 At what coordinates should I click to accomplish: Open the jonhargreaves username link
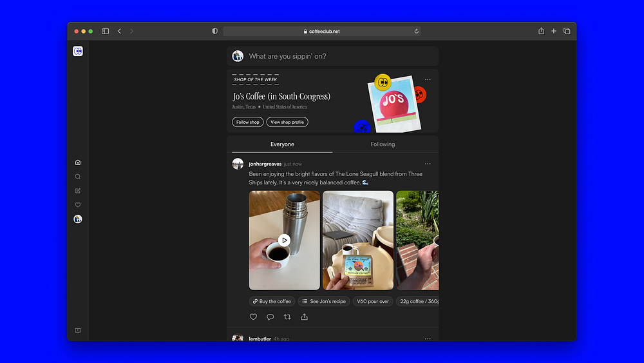pos(265,164)
